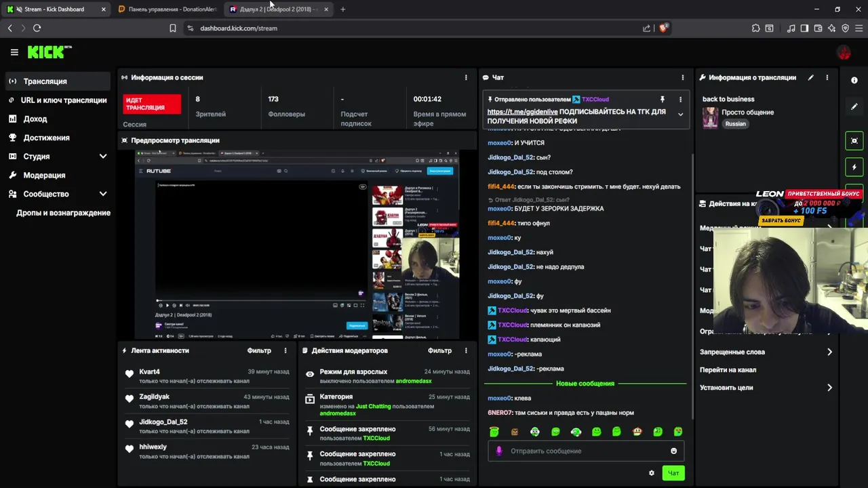The height and width of the screenshot is (488, 868).
Task: Click the green-outlined capture icon in right rail
Action: [854, 141]
